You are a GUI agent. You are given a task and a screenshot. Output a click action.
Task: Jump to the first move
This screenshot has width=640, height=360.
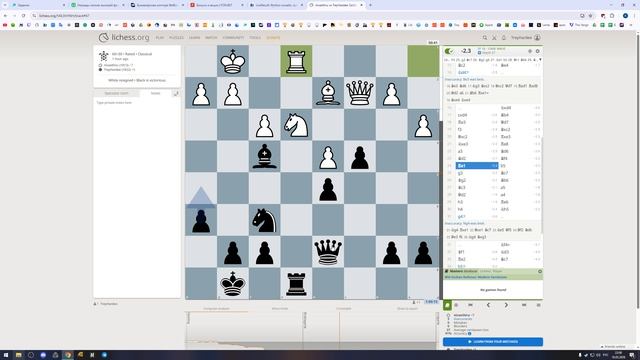click(x=470, y=305)
